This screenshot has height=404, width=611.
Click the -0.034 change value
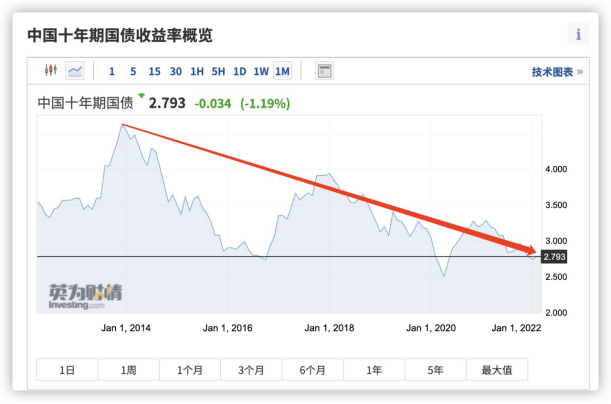(213, 104)
